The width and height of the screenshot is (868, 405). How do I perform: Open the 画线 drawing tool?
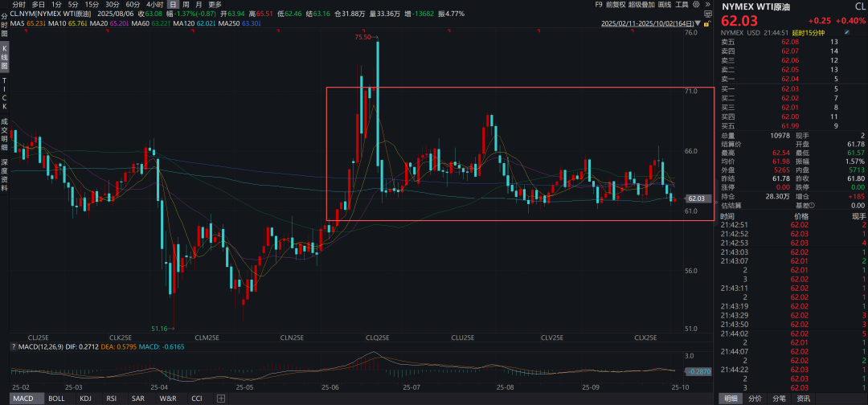point(663,4)
